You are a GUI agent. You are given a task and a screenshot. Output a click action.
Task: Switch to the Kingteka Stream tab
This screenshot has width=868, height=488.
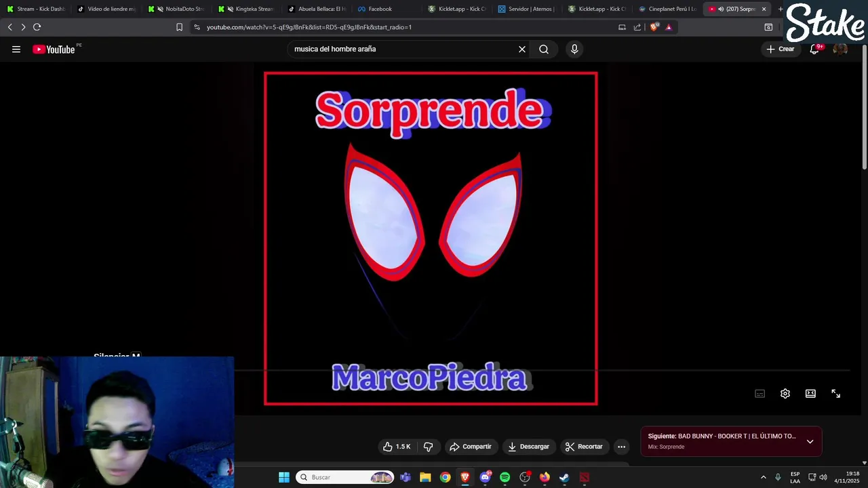point(248,9)
